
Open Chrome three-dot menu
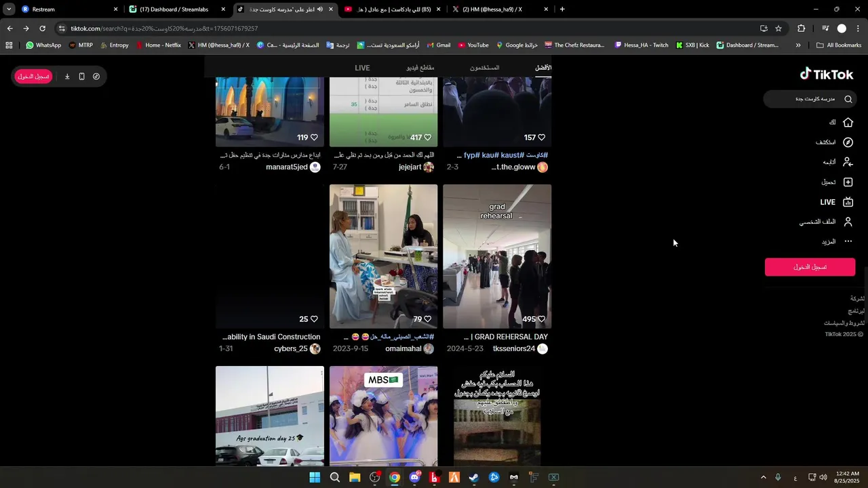[859, 28]
